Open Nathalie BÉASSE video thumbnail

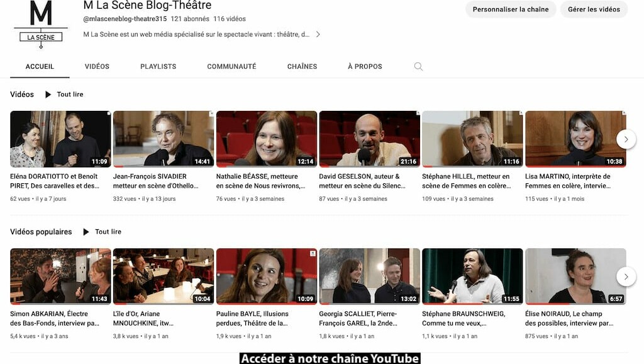(267, 139)
